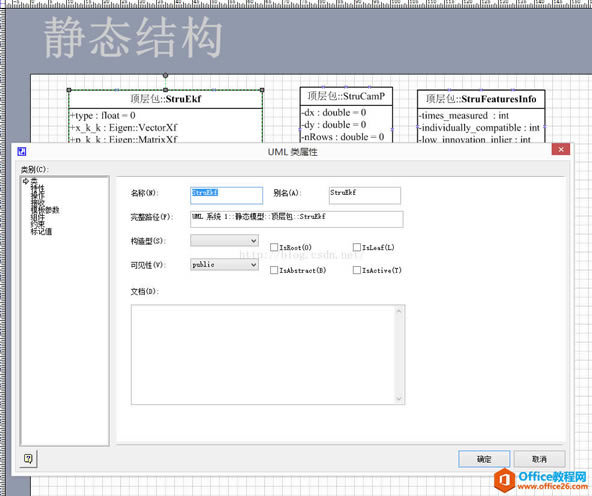592x496 pixels.
Task: Close the UML 类属性 dialog
Action: 561,149
